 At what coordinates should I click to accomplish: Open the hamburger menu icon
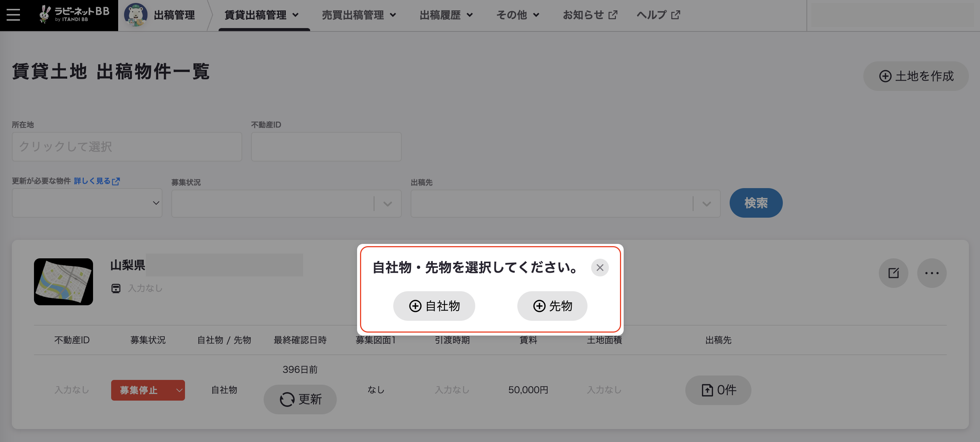click(x=13, y=15)
